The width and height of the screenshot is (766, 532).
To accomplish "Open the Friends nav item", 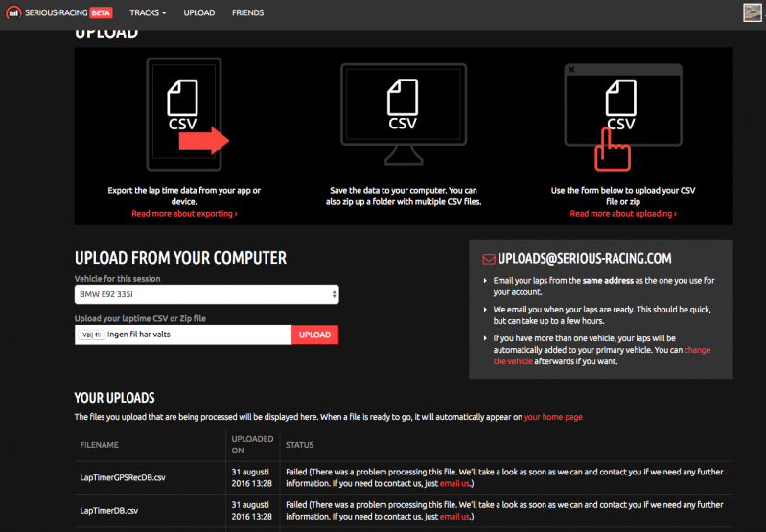I will pyautogui.click(x=247, y=12).
